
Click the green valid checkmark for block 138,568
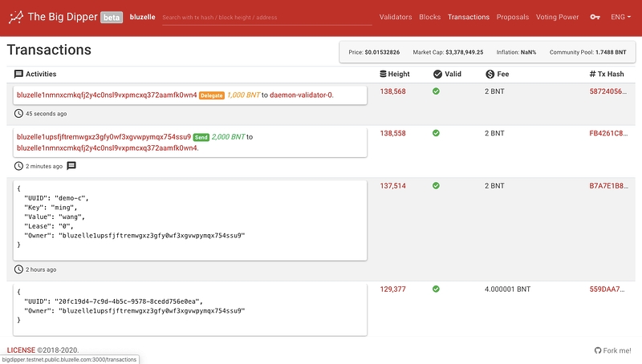[x=437, y=91]
